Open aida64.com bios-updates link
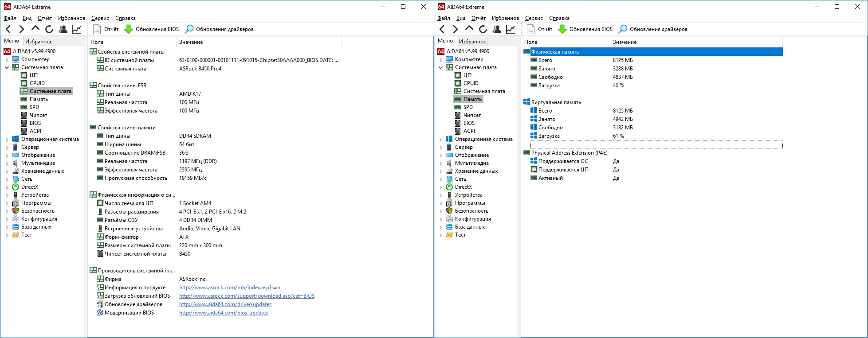 (224, 313)
